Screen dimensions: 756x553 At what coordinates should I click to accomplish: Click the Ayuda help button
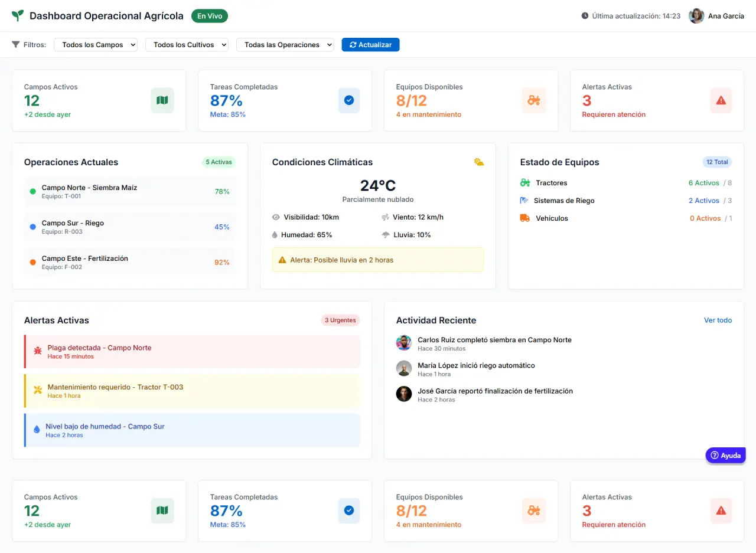[x=726, y=455]
